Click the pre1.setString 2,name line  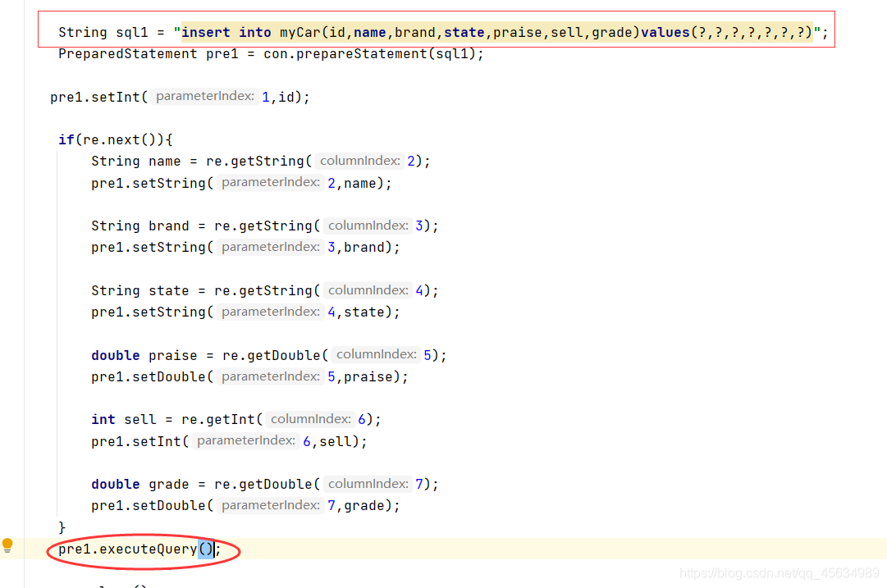[241, 183]
